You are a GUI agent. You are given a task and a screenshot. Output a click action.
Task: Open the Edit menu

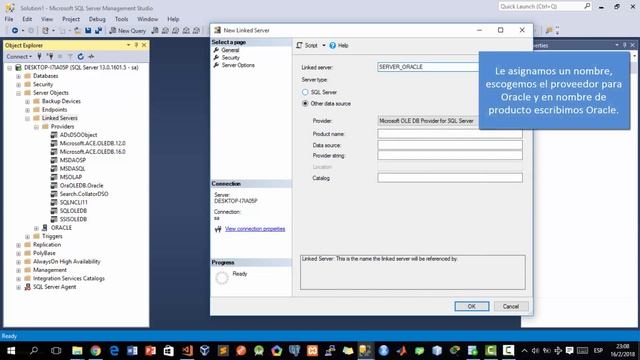(27, 19)
